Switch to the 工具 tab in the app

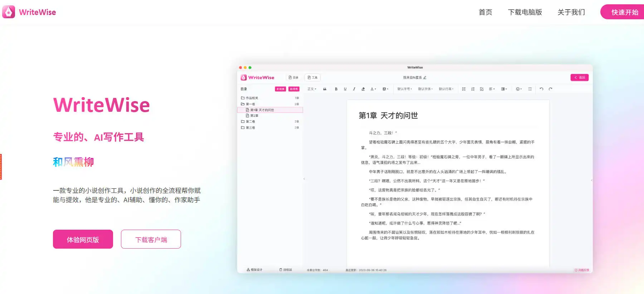point(313,78)
